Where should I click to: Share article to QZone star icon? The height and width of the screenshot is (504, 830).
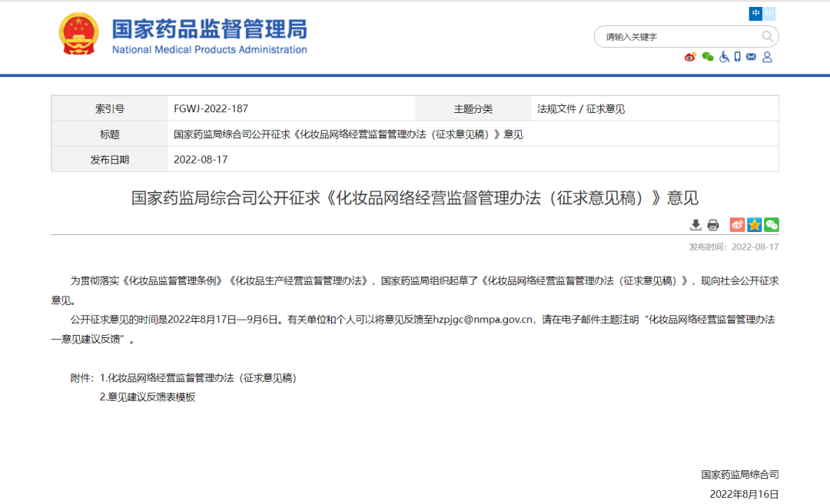pyautogui.click(x=755, y=224)
